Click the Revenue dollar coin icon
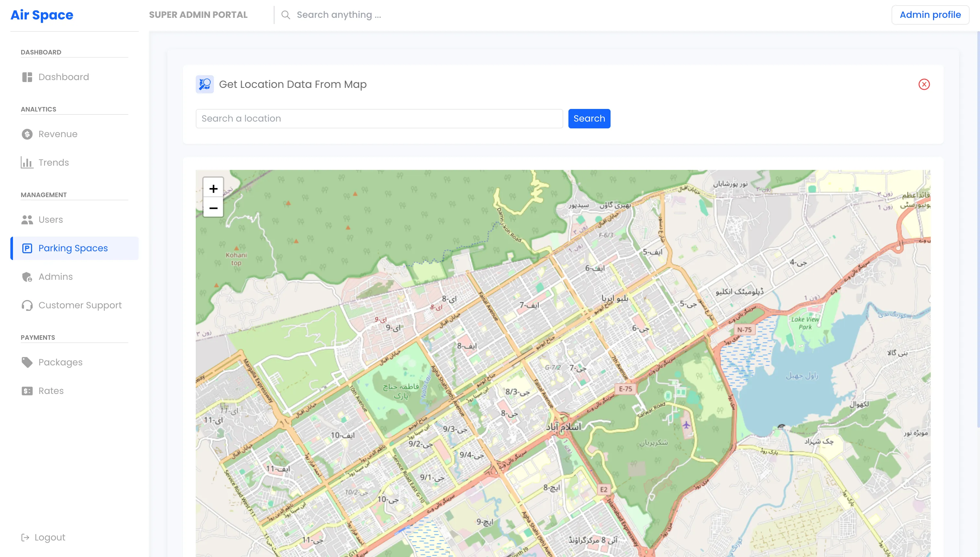The height and width of the screenshot is (557, 980). [x=27, y=134]
